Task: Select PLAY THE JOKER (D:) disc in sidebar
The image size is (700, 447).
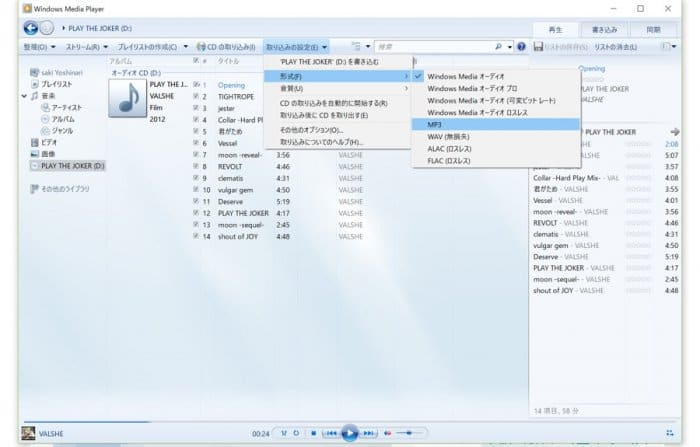Action: [67, 166]
